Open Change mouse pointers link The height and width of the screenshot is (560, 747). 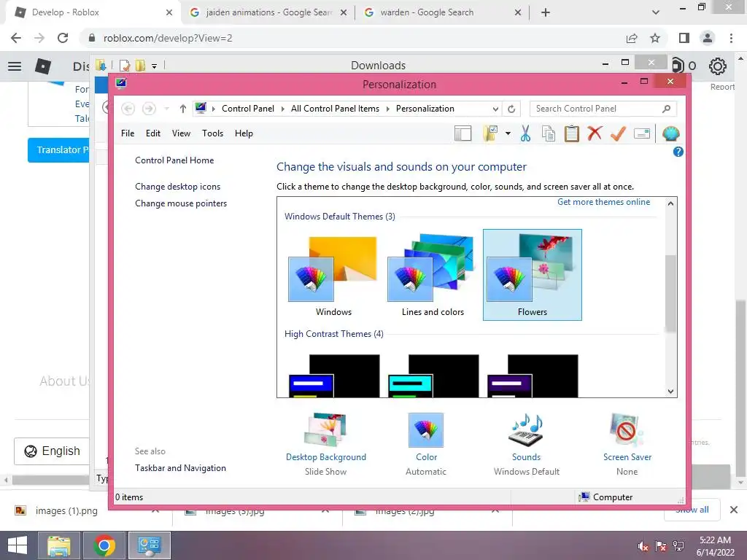pyautogui.click(x=181, y=203)
